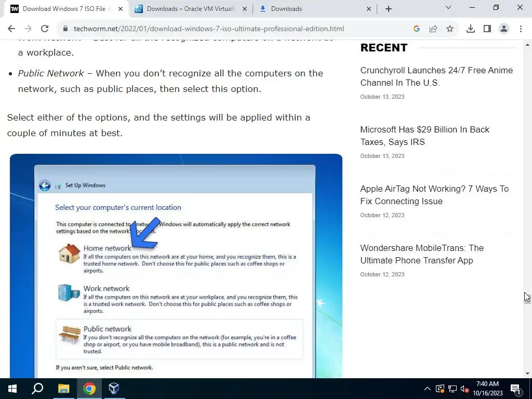The height and width of the screenshot is (399, 532).
Task: Open a new browser tab
Action: click(x=389, y=9)
